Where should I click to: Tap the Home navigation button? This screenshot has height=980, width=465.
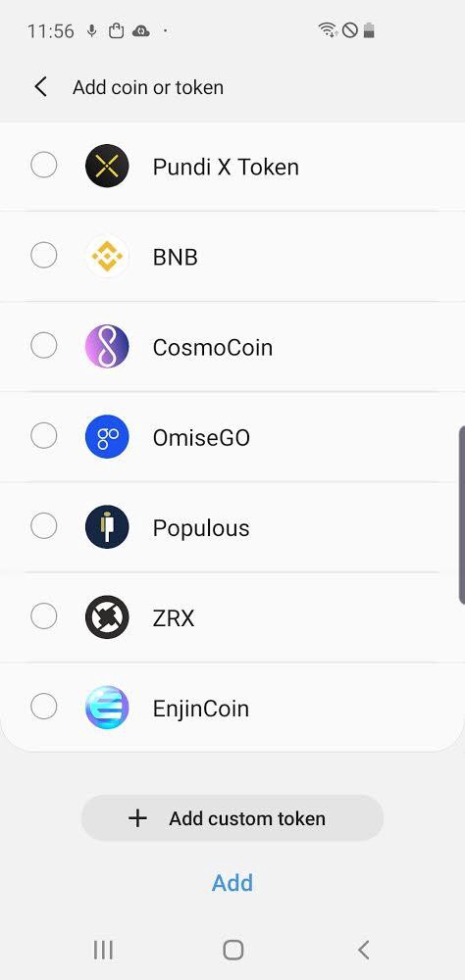coord(232,950)
